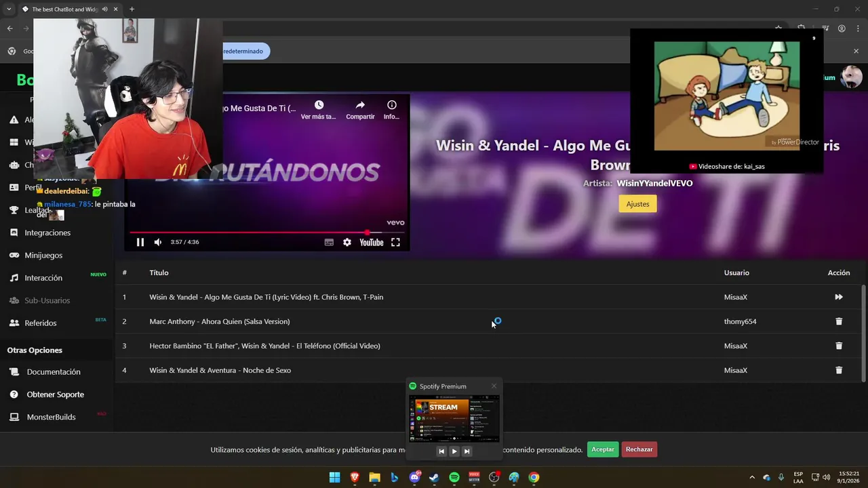Open MonsterBuilds in the sidebar
Screen dimensions: 868x488
51,417
